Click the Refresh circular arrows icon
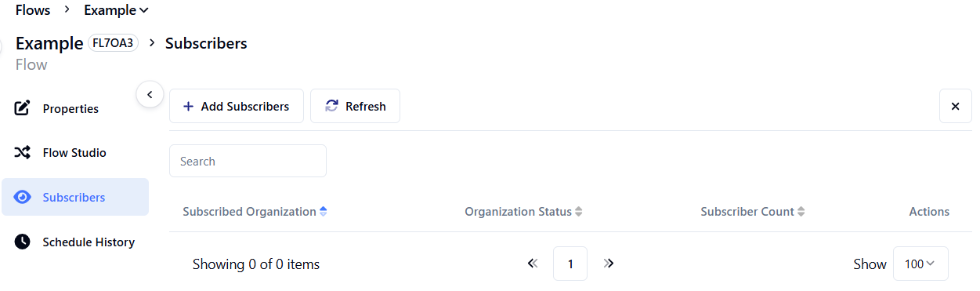Image resolution: width=980 pixels, height=291 pixels. click(331, 106)
